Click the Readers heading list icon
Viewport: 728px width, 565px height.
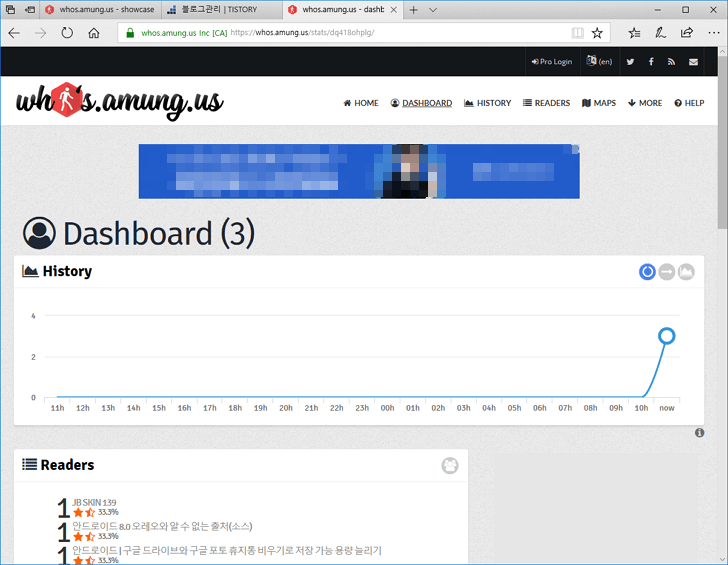coord(29,464)
